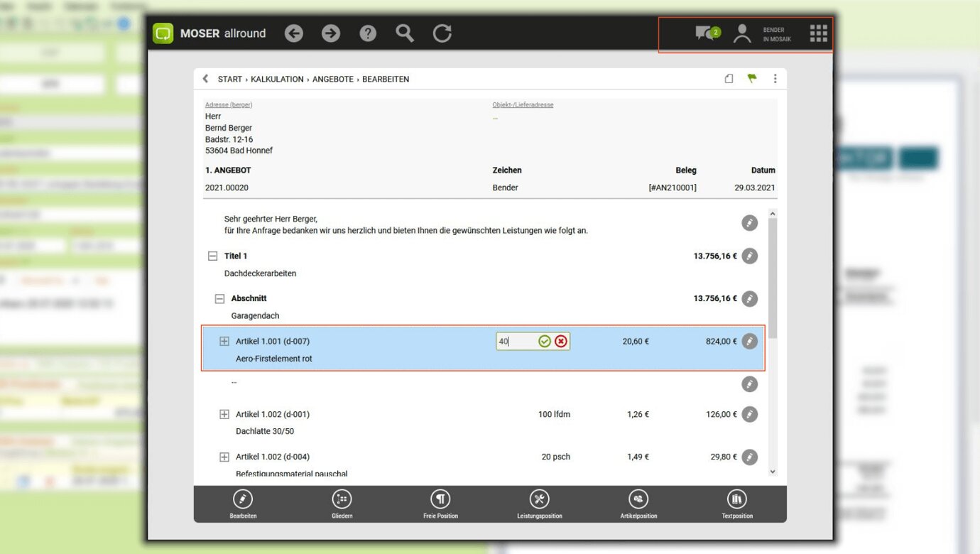Click the scroll down arrow of list
Image resolution: width=980 pixels, height=554 pixels.
[773, 472]
